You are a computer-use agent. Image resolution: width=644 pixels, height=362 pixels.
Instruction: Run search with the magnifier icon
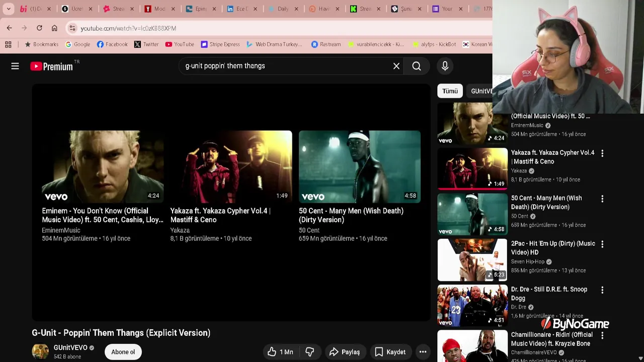pyautogui.click(x=417, y=66)
